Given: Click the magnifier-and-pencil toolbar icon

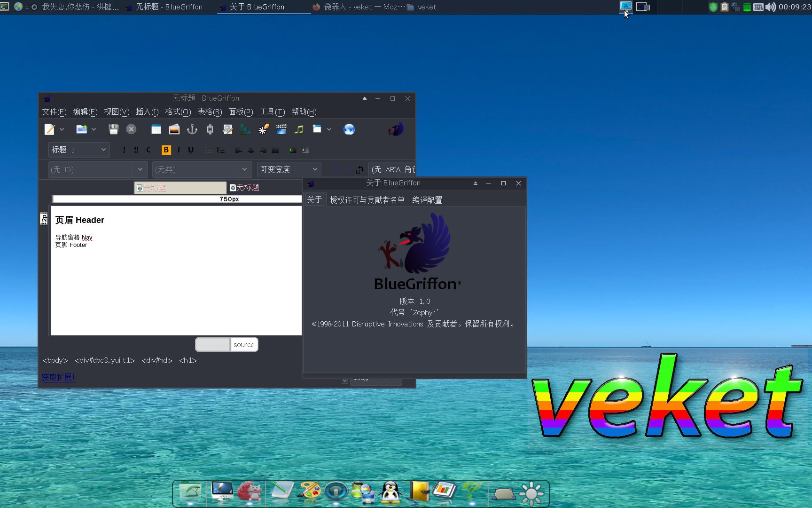Looking at the screenshot, I should pyautogui.click(x=227, y=129).
